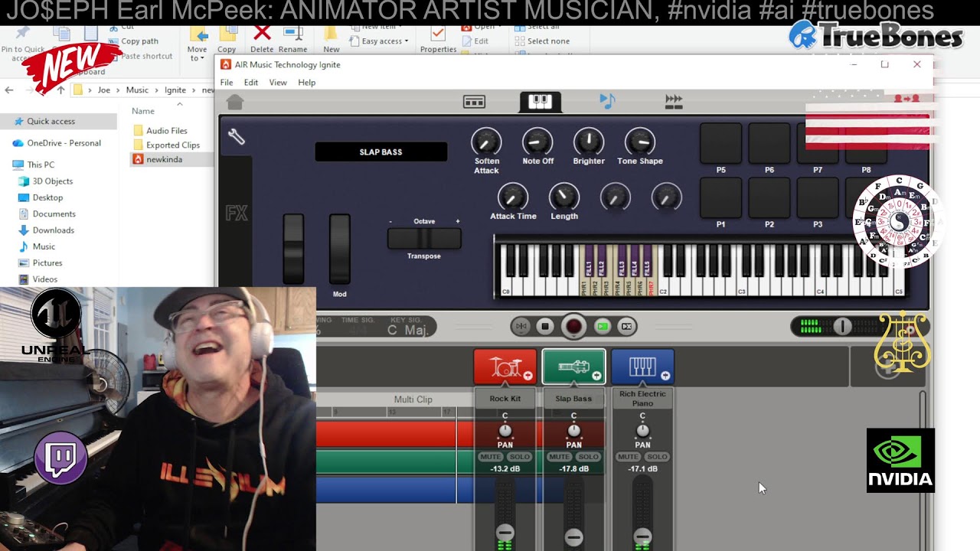Click the red Record button

click(573, 327)
